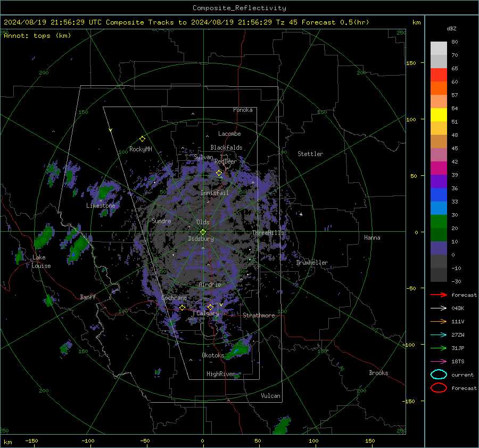
Task: Click the Brooks city label
Action: pos(378,373)
